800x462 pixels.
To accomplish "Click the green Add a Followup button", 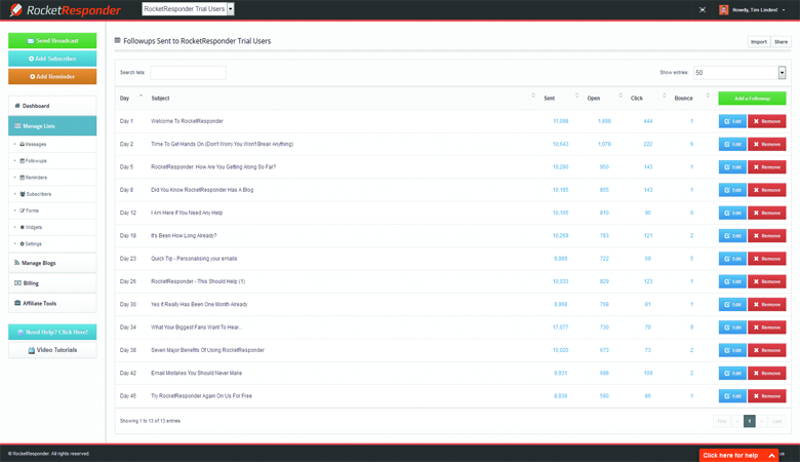I will point(752,98).
